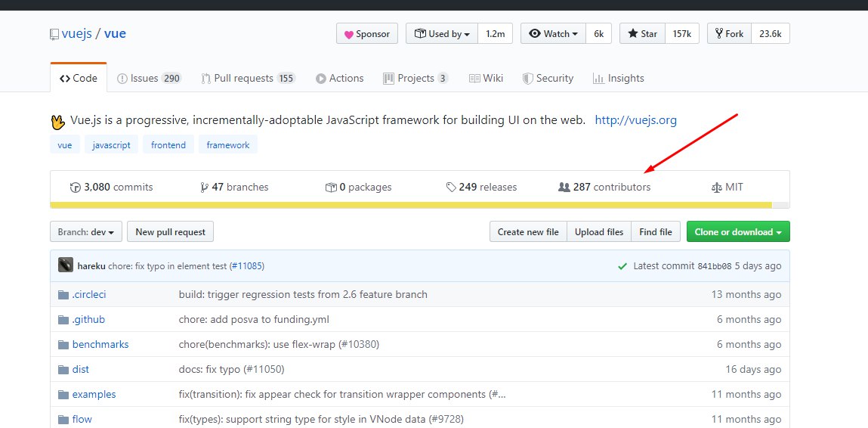Open the hareku author link
The height and width of the screenshot is (428, 868).
coord(91,266)
